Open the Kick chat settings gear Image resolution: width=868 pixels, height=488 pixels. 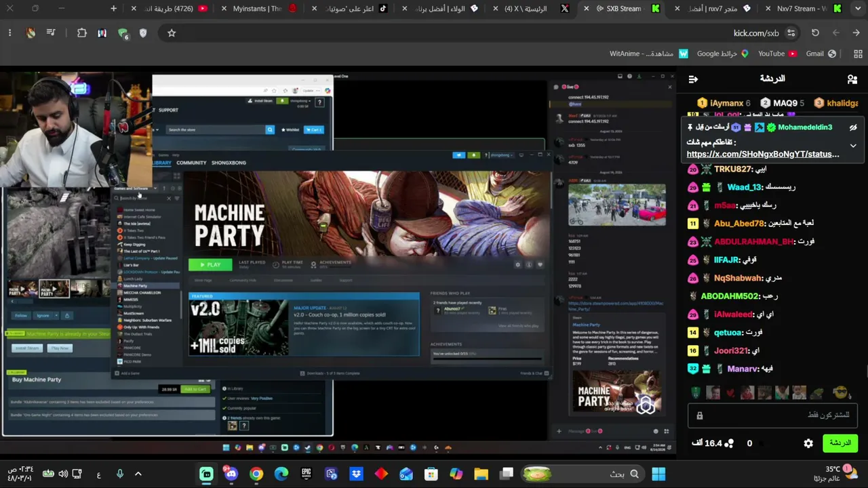click(808, 443)
